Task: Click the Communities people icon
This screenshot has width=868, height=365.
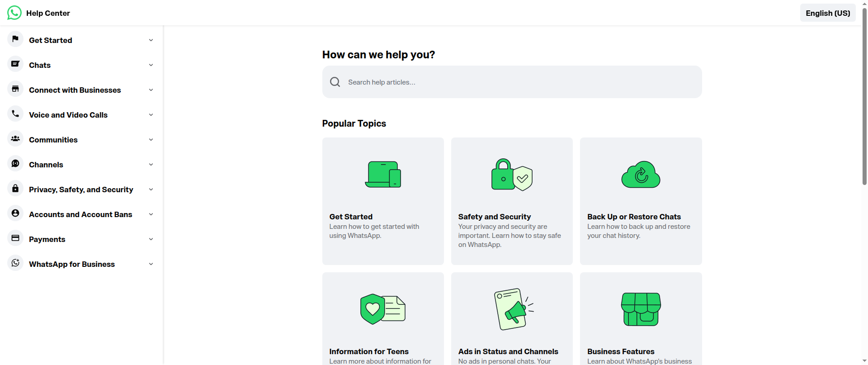Action: [x=15, y=139]
